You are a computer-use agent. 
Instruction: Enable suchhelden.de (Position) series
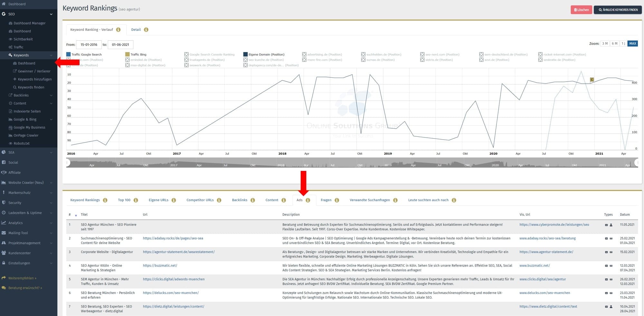(x=381, y=54)
